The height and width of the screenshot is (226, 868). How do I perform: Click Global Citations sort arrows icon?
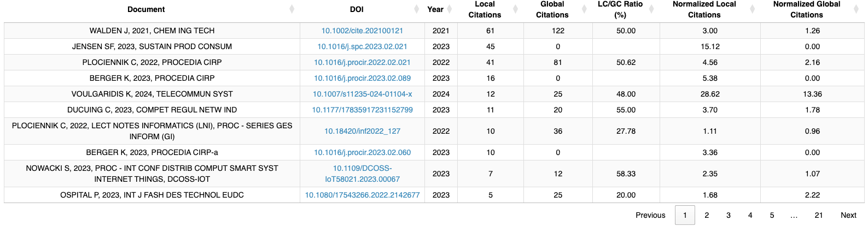584,9
